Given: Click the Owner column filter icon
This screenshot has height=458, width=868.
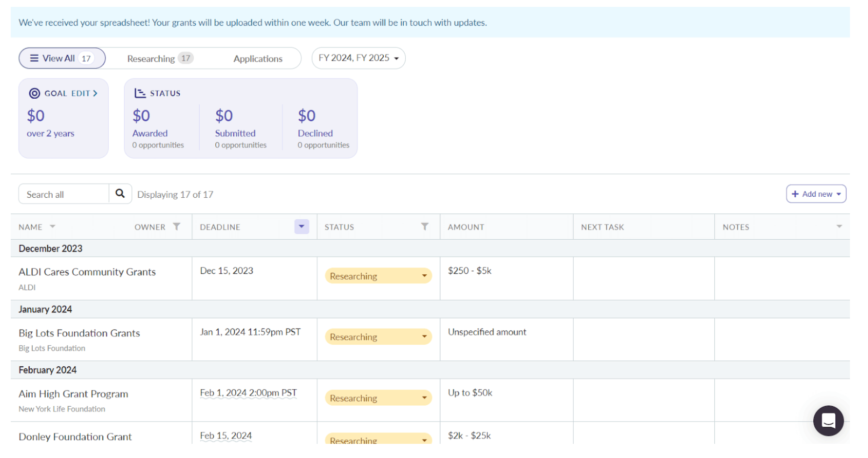Looking at the screenshot, I should 177,227.
